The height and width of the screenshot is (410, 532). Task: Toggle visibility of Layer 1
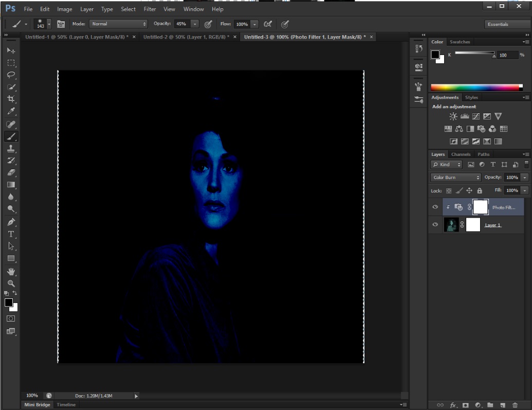click(x=435, y=225)
